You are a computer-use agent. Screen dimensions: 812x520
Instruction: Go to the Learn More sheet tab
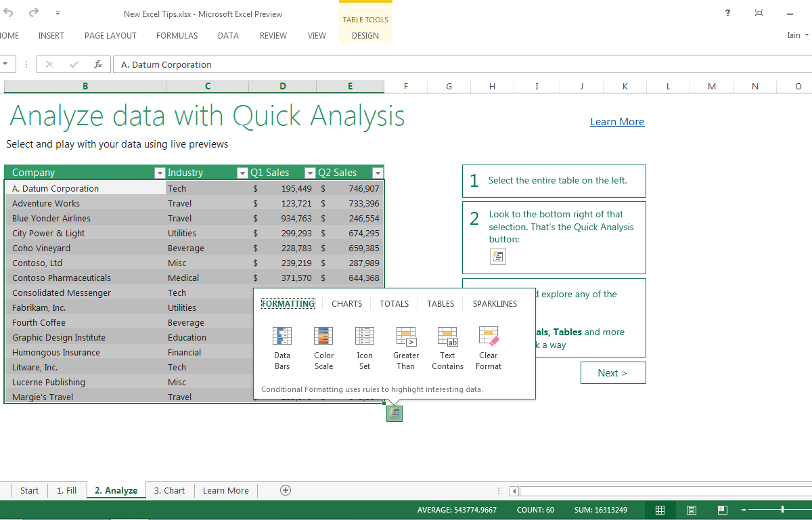[226, 491]
